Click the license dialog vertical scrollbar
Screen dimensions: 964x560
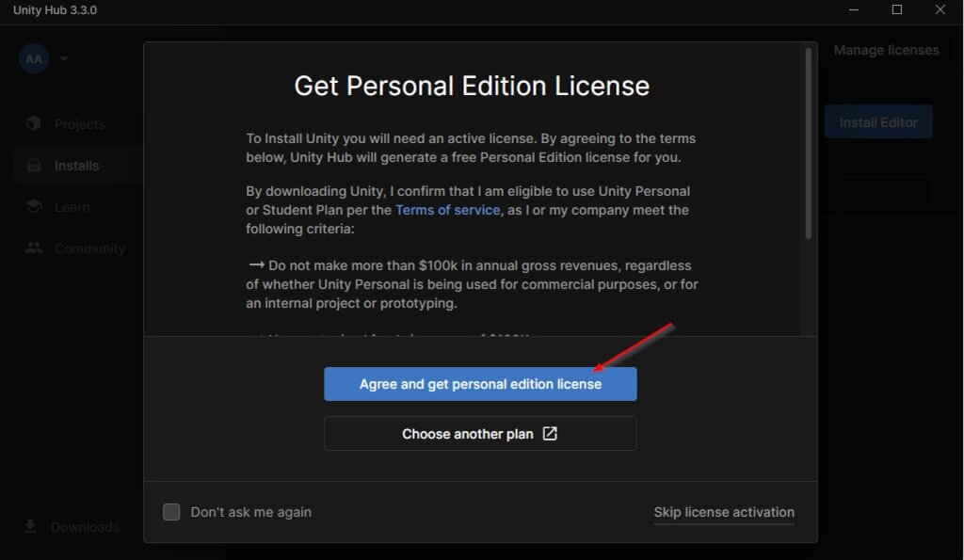[808, 143]
